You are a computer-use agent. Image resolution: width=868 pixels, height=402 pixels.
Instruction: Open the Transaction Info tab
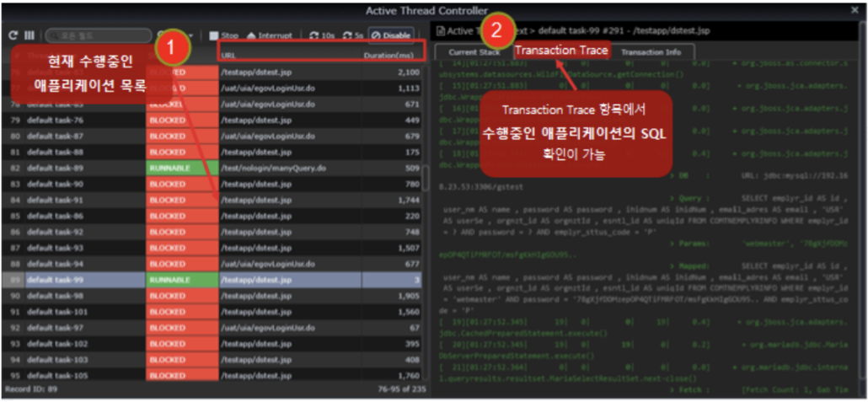tap(651, 52)
